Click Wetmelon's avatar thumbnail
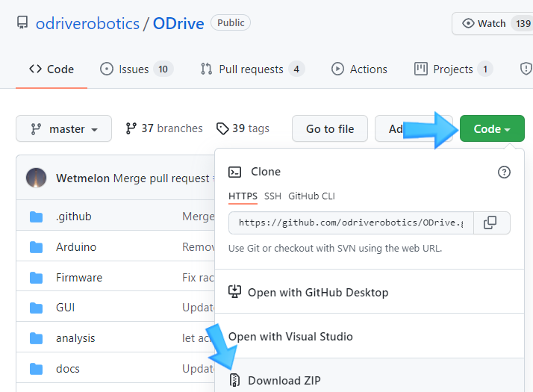Screen dimensions: 533x392 click(x=36, y=178)
